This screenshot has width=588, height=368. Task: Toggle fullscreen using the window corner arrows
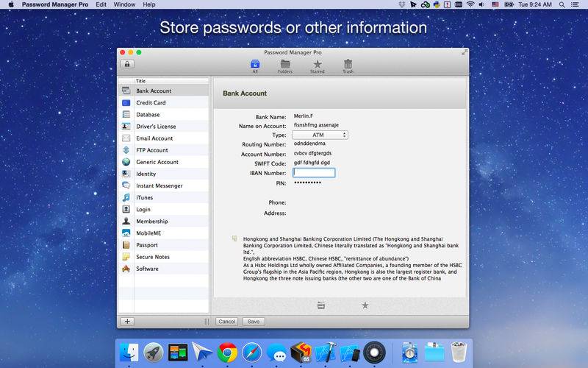[x=465, y=52]
